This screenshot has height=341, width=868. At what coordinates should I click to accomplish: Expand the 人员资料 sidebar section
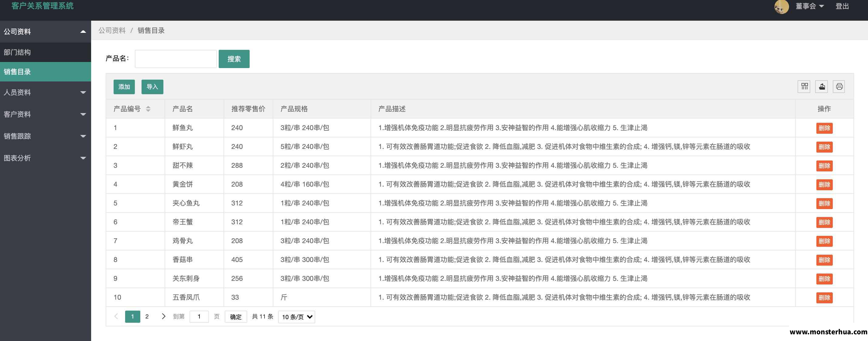(x=46, y=92)
